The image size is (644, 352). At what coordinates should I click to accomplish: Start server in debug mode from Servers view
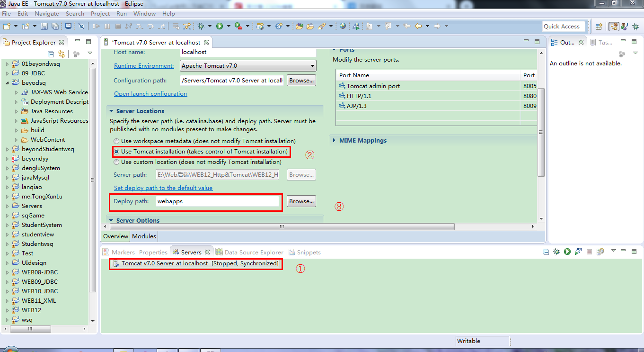(556, 252)
